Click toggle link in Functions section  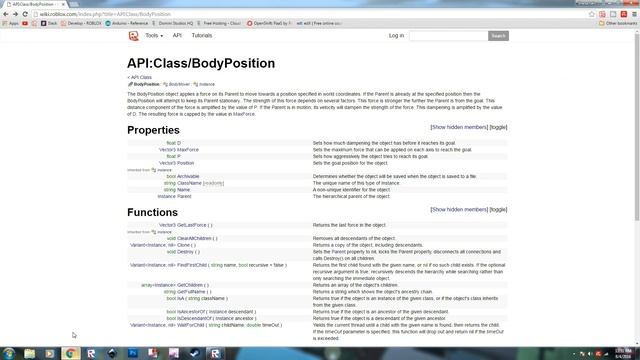coord(498,209)
